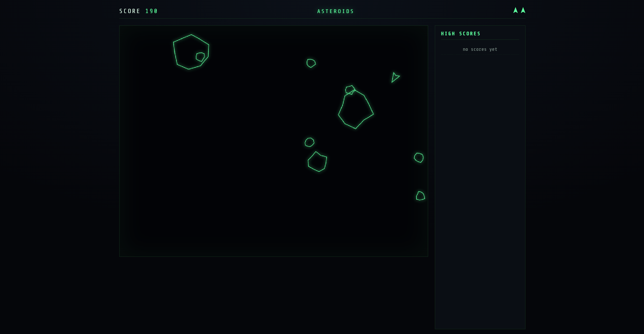Click the SCORE label

click(130, 11)
